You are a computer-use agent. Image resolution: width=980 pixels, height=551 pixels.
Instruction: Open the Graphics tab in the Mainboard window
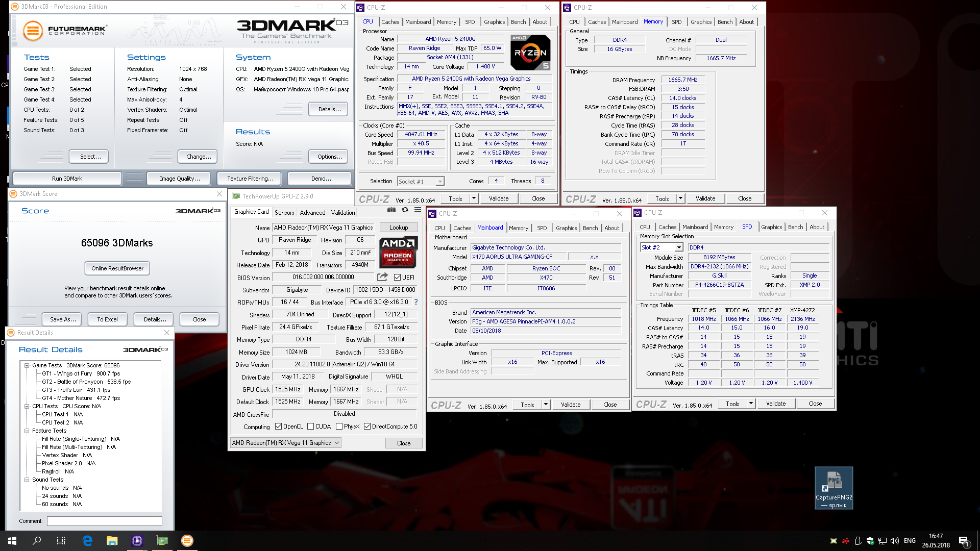(x=567, y=228)
